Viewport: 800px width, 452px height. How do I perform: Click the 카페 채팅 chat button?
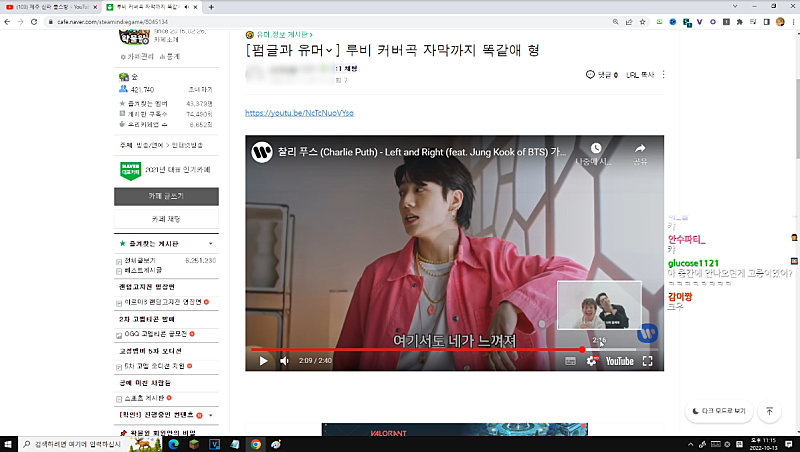point(166,219)
